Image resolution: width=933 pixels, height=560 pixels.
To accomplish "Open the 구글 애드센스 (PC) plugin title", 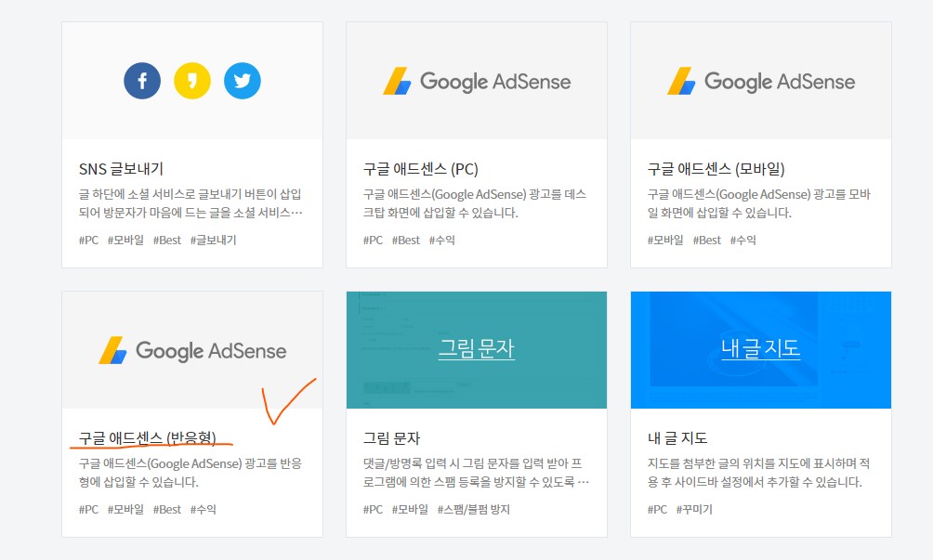I will [421, 169].
